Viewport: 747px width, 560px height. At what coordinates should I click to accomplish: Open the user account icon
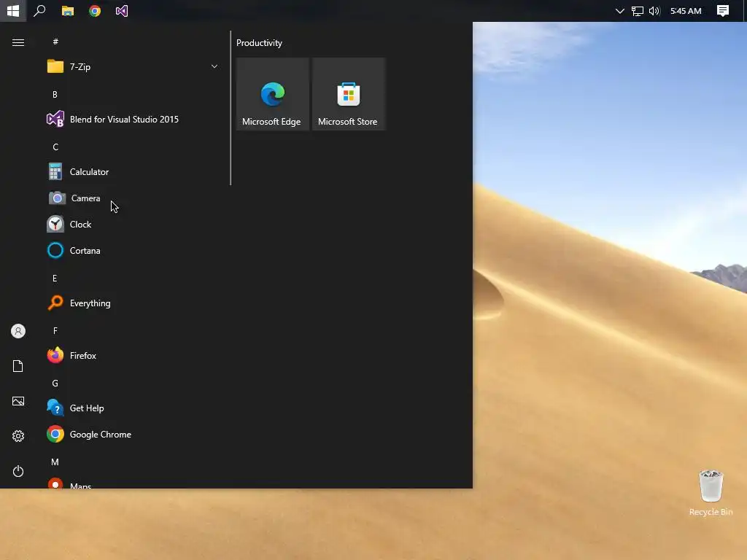[18, 331]
